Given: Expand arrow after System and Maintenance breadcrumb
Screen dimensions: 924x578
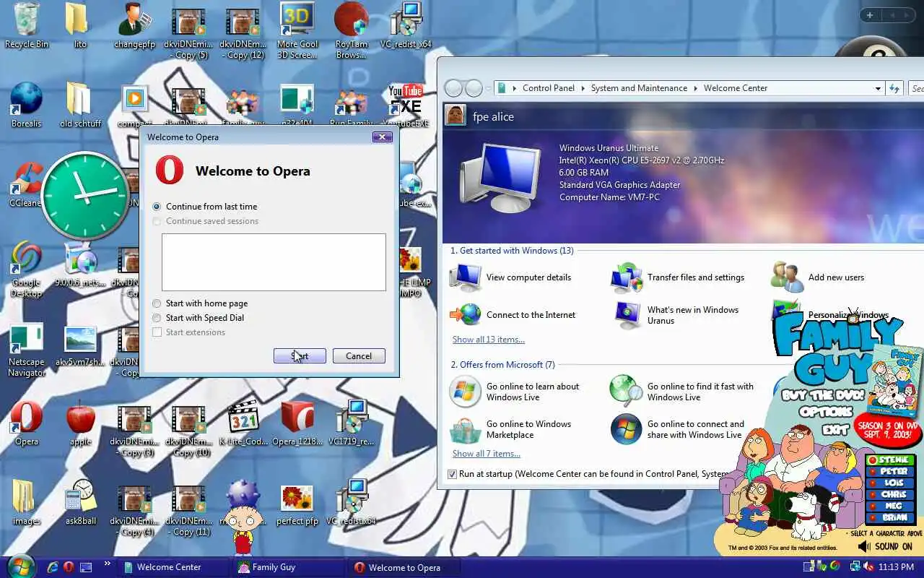Looking at the screenshot, I should (x=696, y=88).
